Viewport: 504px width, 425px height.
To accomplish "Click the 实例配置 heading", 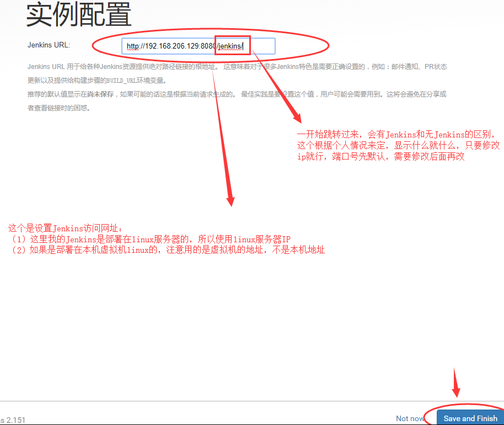I will pyautogui.click(x=79, y=14).
